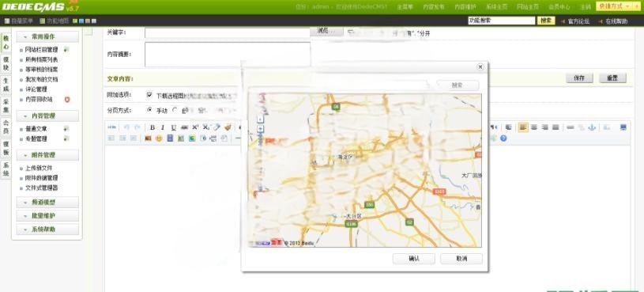644x292 pixels.
Task: Open the editor help question-mark icon
Action: point(503,138)
